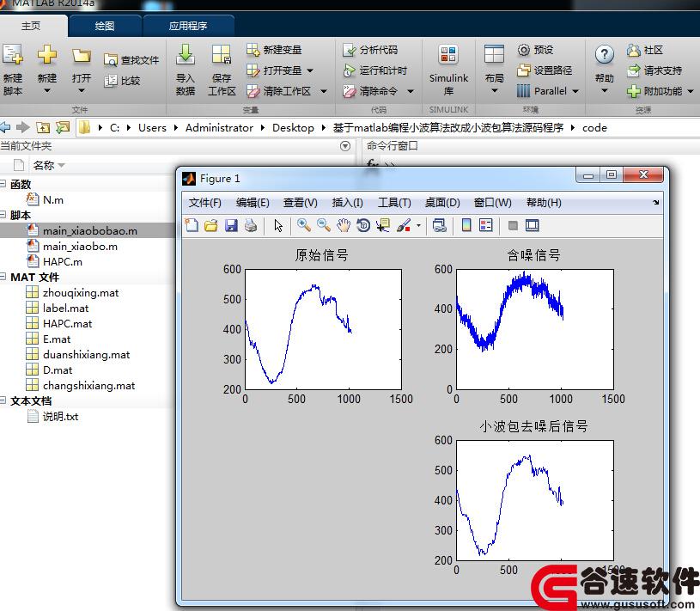Open Add-Ons (附加功能) dropdown
Viewport: 700px width, 611px height.
coord(691,92)
